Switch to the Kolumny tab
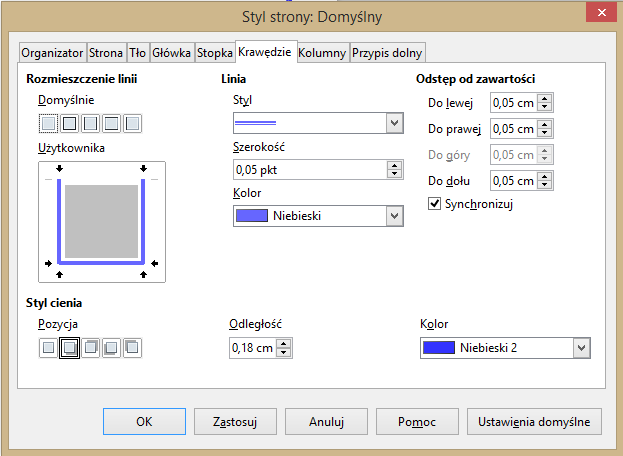This screenshot has width=623, height=456. (322, 53)
